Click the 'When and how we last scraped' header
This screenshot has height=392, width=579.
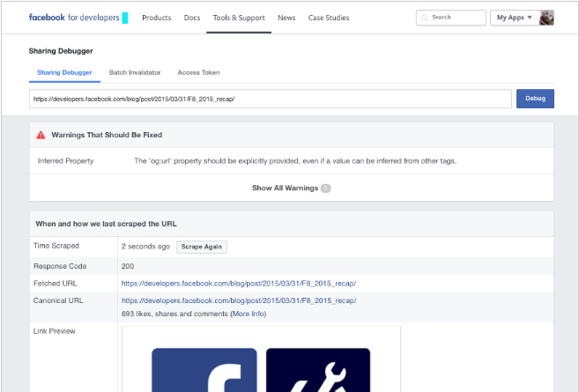[x=106, y=224]
